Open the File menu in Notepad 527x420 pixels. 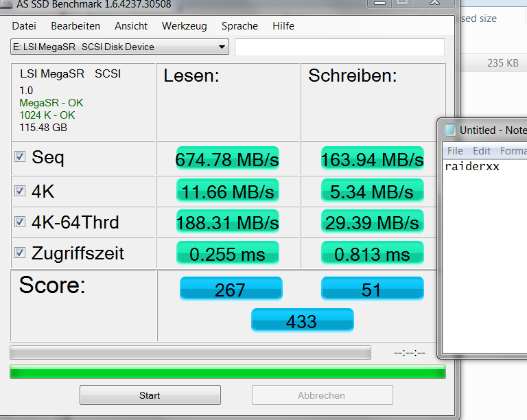455,151
